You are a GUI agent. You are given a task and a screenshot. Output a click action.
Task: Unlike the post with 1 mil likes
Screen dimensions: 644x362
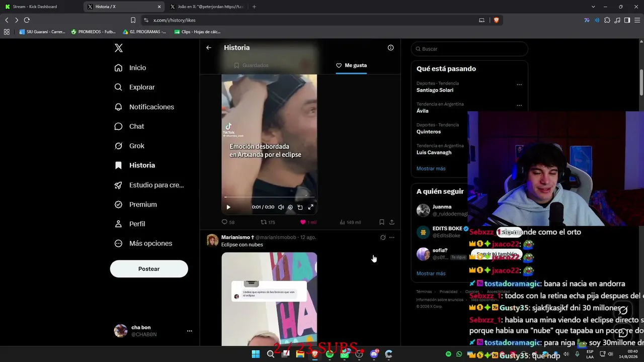pyautogui.click(x=308, y=222)
